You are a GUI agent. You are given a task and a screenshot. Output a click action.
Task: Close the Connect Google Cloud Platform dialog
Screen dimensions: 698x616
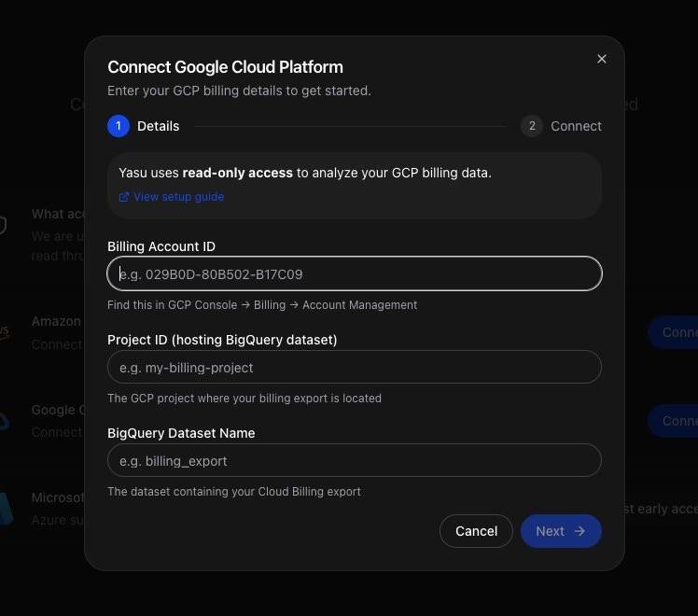click(x=601, y=59)
